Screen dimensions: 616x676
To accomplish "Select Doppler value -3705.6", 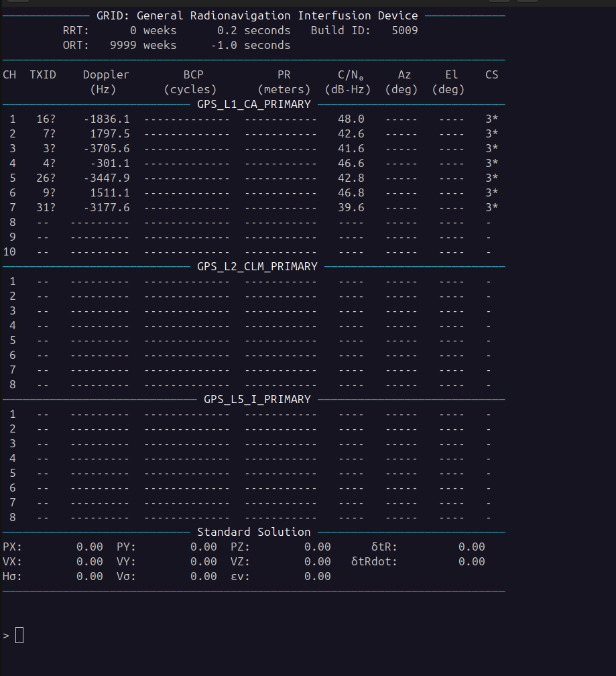I will [x=107, y=148].
